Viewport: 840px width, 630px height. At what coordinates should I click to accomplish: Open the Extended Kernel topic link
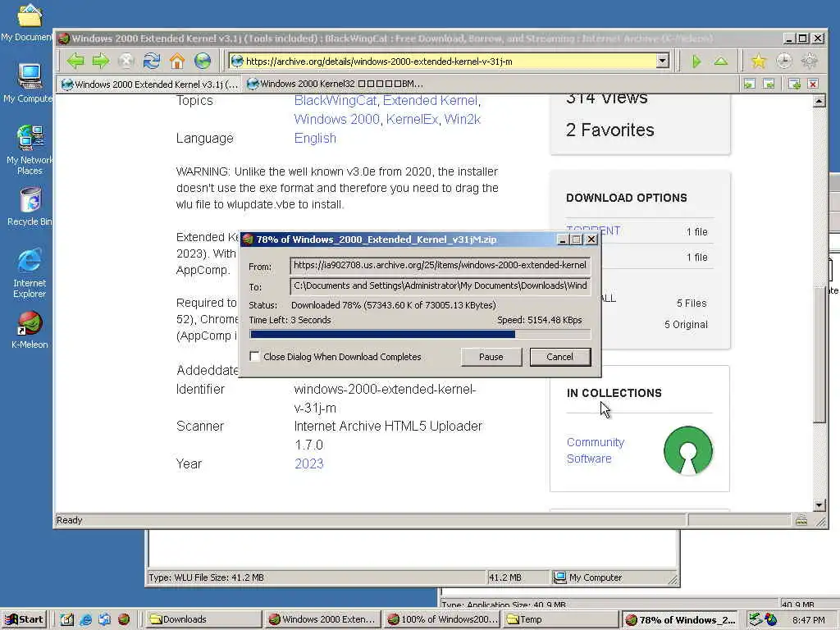click(430, 101)
